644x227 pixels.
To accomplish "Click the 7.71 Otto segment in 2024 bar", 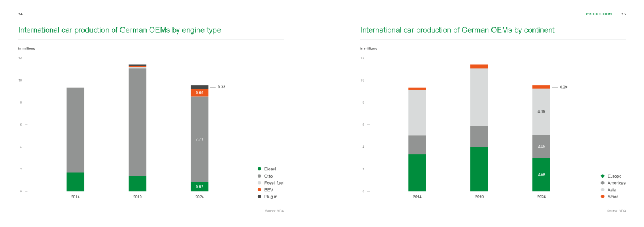I will tap(200, 139).
